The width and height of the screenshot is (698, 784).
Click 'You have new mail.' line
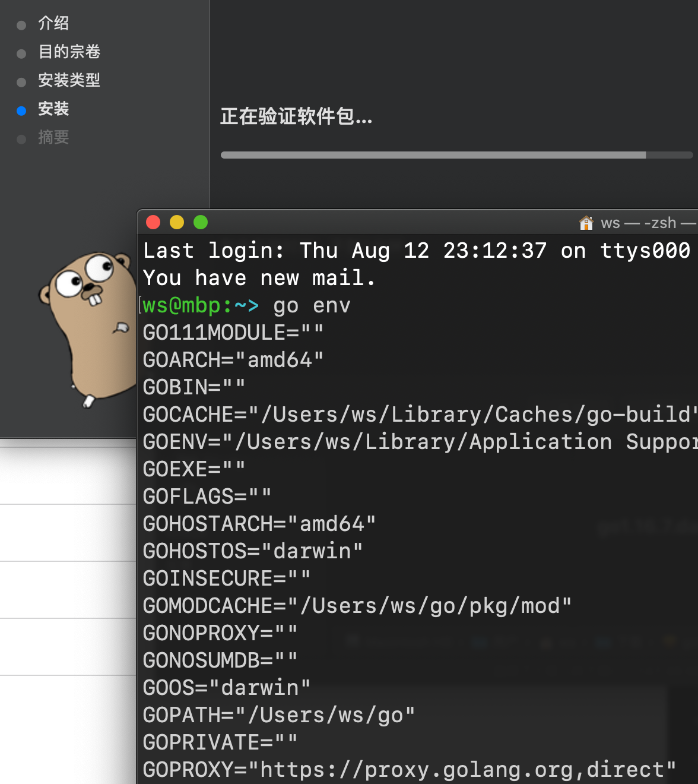coord(259,278)
